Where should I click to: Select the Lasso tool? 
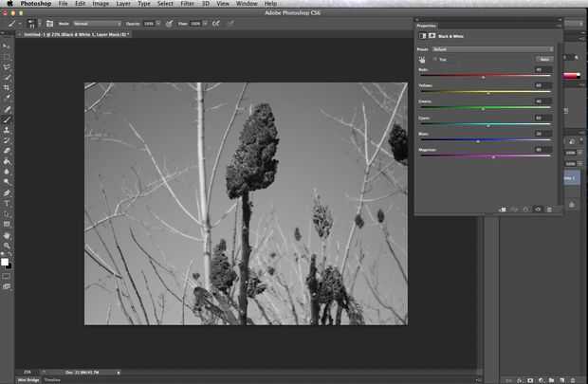coord(7,67)
